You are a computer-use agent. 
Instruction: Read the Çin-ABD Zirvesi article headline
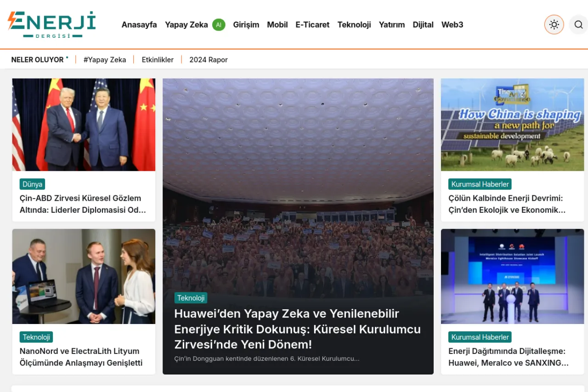(x=83, y=204)
